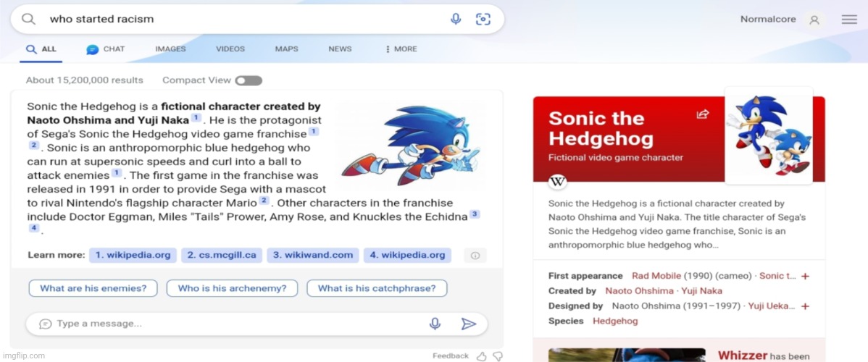Click the Sonic thumbnail on knowledge card
Image resolution: width=868 pixels, height=362 pixels.
tap(769, 135)
